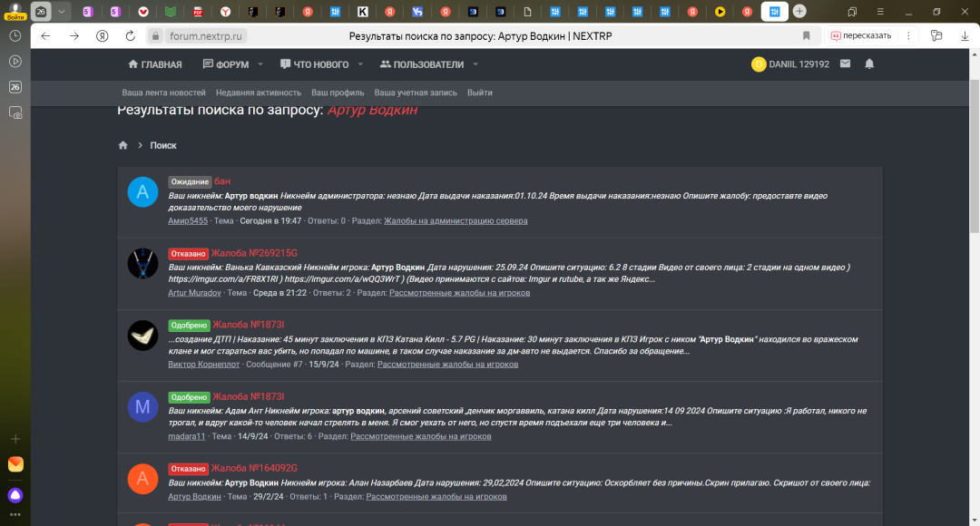Open the ФОРУМ menu item
The image size is (980, 526).
click(226, 64)
